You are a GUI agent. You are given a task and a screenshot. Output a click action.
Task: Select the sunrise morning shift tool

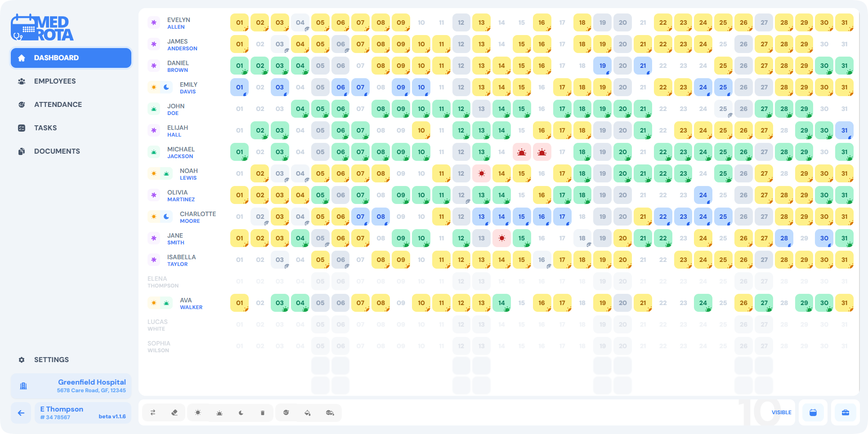coord(220,413)
